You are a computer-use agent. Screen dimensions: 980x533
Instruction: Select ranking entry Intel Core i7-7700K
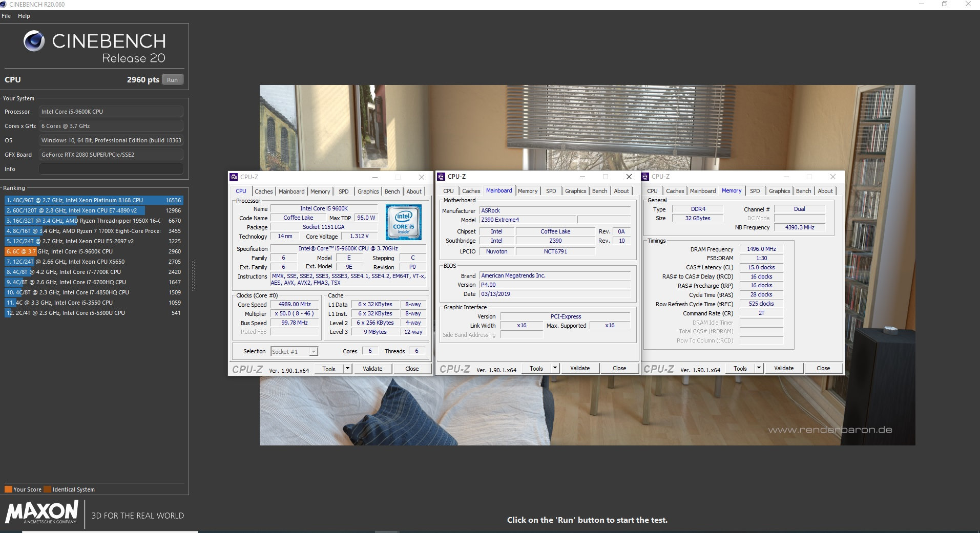click(94, 272)
